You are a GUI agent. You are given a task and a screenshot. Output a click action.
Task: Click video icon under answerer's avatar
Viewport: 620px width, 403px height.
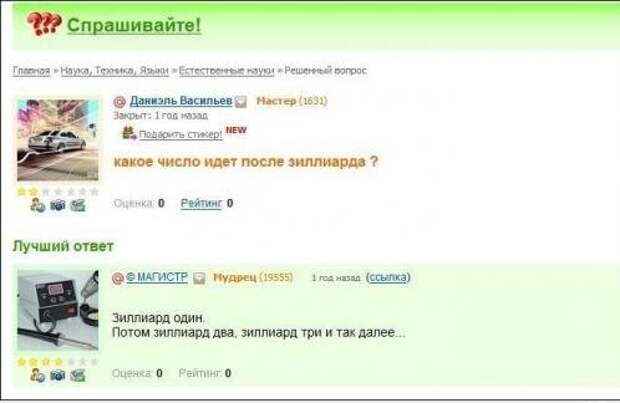click(x=78, y=375)
